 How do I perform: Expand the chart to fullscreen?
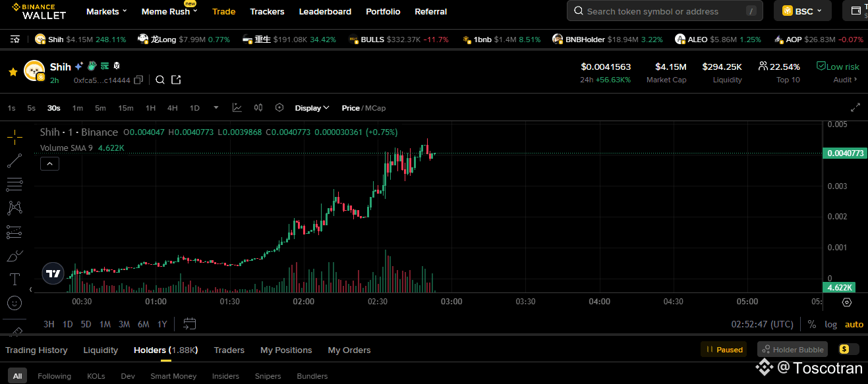point(855,107)
